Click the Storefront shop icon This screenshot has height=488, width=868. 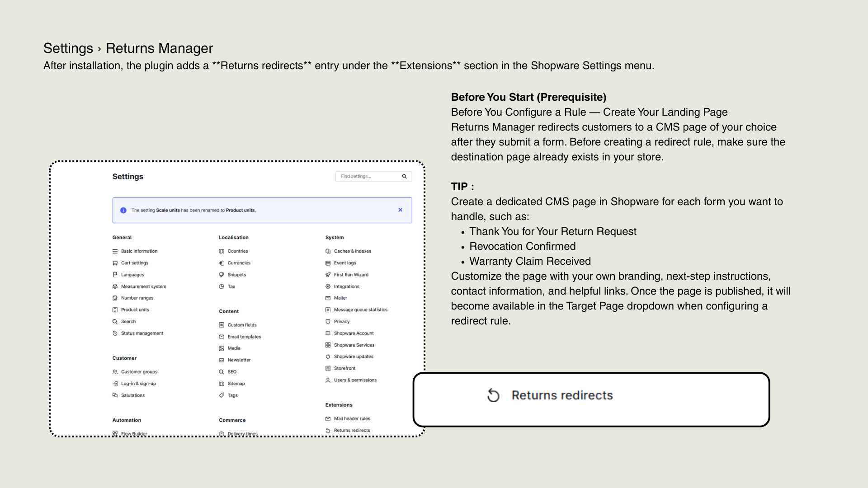(328, 369)
